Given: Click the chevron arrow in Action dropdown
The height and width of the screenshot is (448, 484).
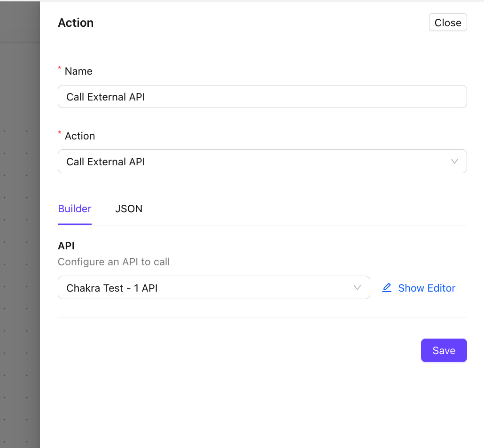Looking at the screenshot, I should click(454, 161).
